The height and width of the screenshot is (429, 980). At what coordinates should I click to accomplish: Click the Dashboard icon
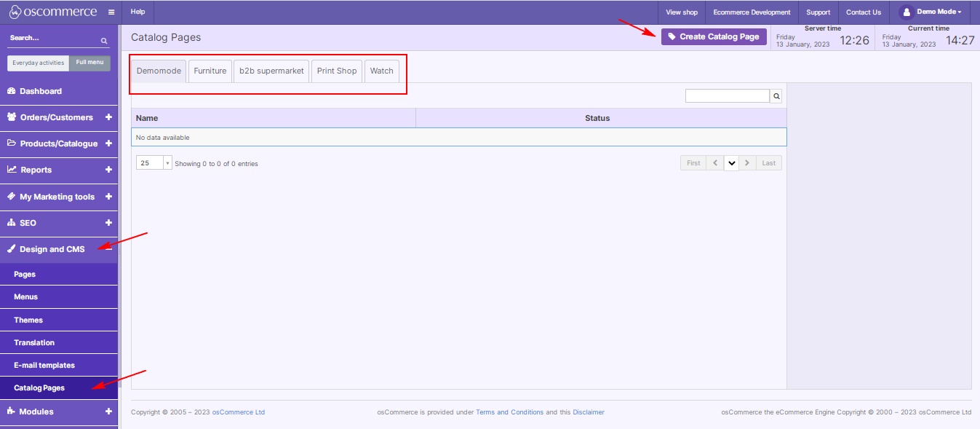coord(11,91)
